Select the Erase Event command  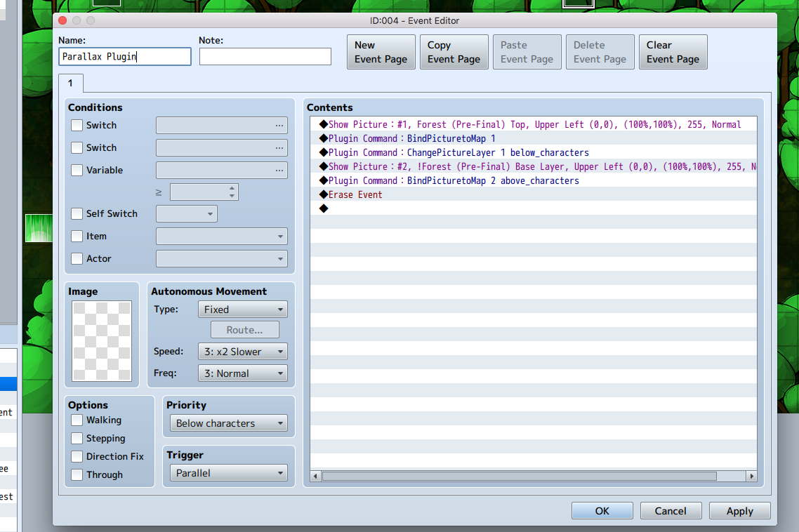(x=533, y=194)
